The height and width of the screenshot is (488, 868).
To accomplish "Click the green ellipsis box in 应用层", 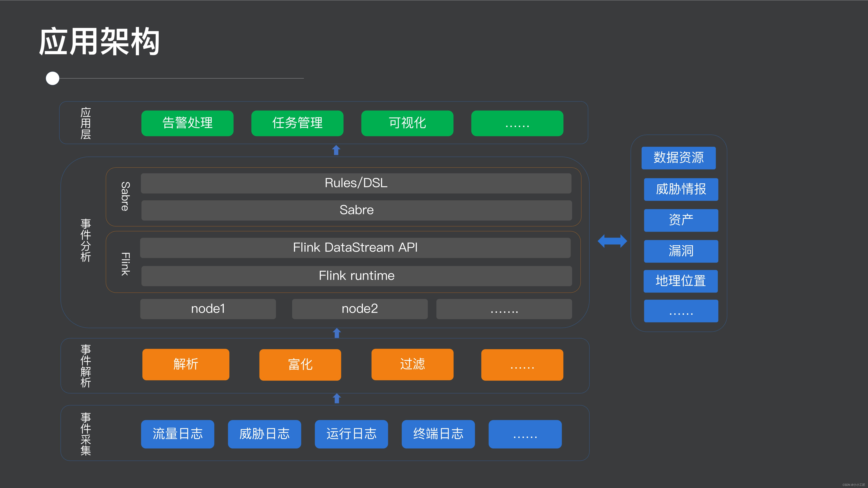I will [517, 123].
